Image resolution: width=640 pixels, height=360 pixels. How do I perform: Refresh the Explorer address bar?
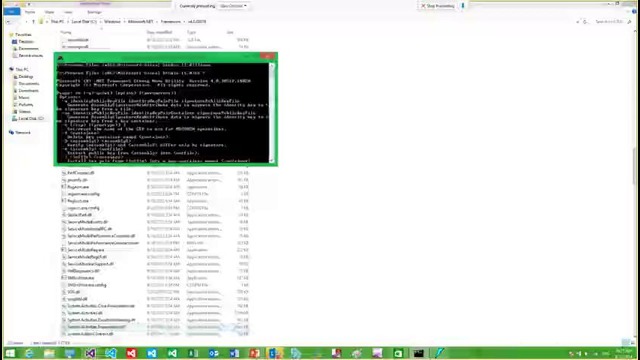[585, 22]
